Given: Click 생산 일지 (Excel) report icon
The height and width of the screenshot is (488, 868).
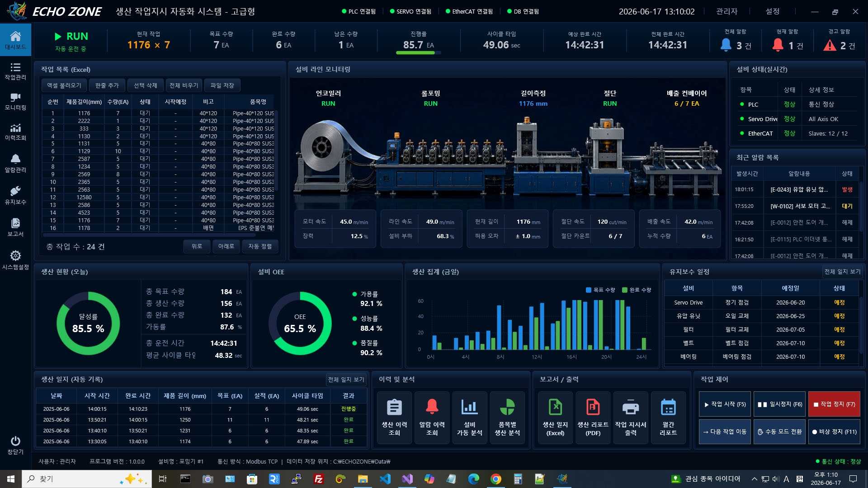Looking at the screenshot, I should pyautogui.click(x=555, y=418).
